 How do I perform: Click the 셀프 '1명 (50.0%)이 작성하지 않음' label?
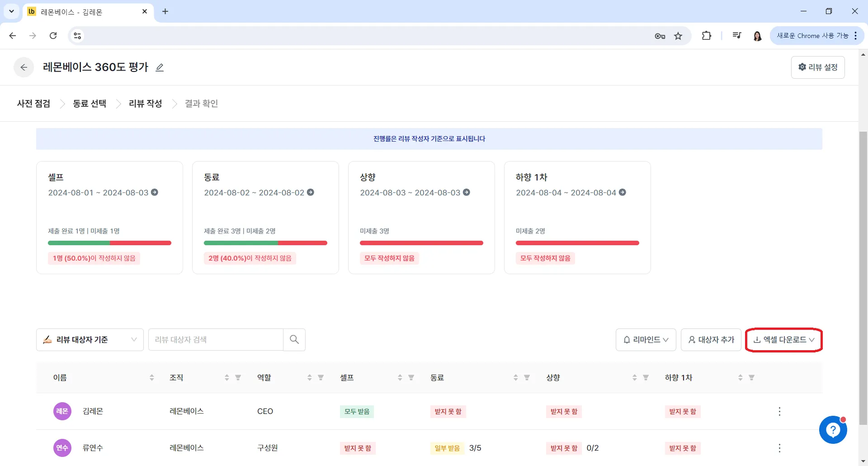point(94,258)
